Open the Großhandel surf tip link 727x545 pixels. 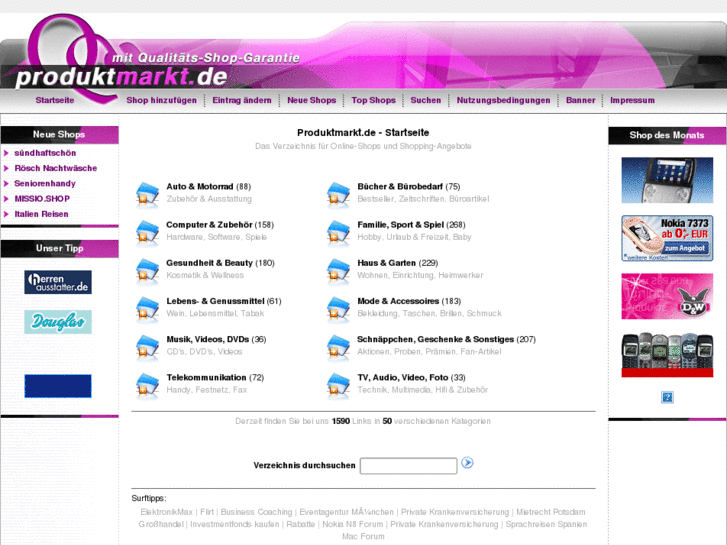(x=161, y=524)
